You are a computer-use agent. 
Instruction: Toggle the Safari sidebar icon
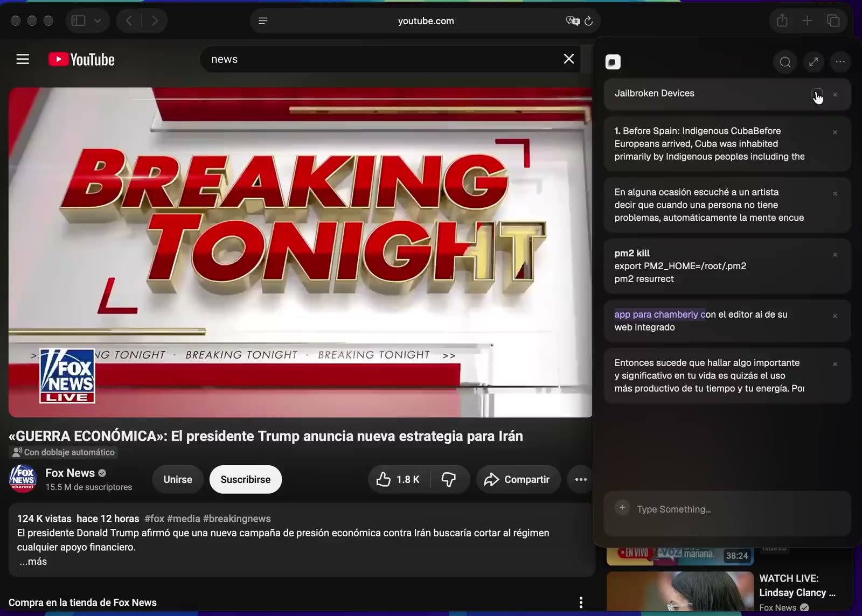pos(79,21)
